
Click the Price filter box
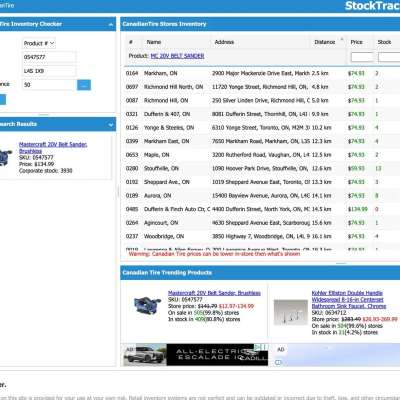(x=362, y=57)
